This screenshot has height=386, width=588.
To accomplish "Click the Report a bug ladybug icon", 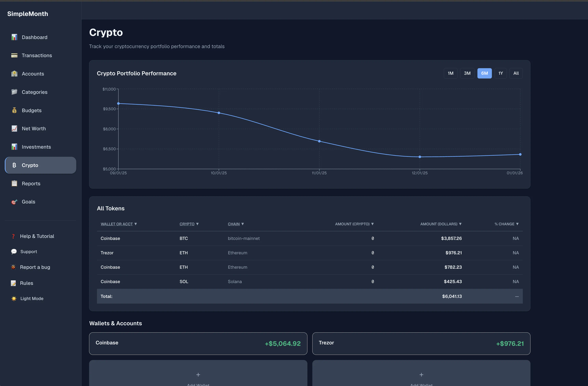I will (x=13, y=267).
